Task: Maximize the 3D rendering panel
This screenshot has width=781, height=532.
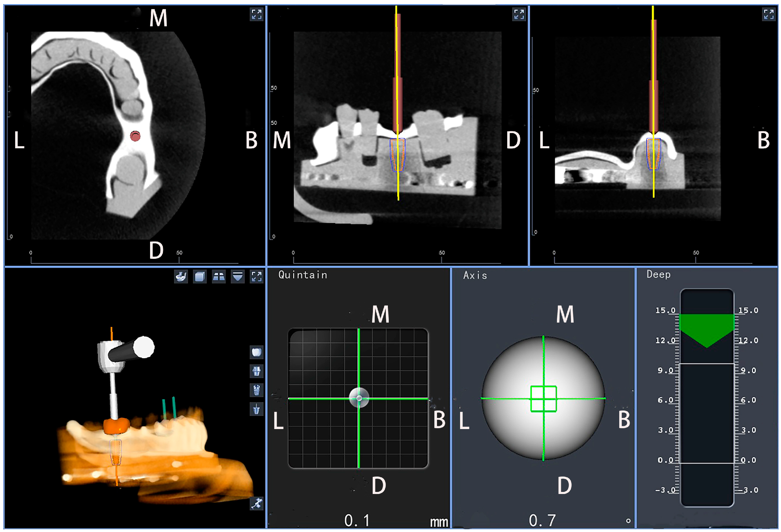Action: point(257,277)
